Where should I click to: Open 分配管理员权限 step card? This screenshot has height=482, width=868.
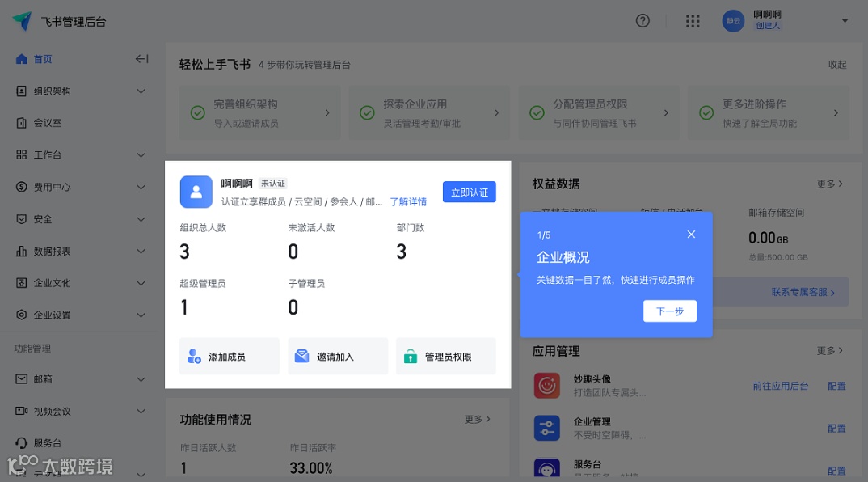pyautogui.click(x=598, y=112)
